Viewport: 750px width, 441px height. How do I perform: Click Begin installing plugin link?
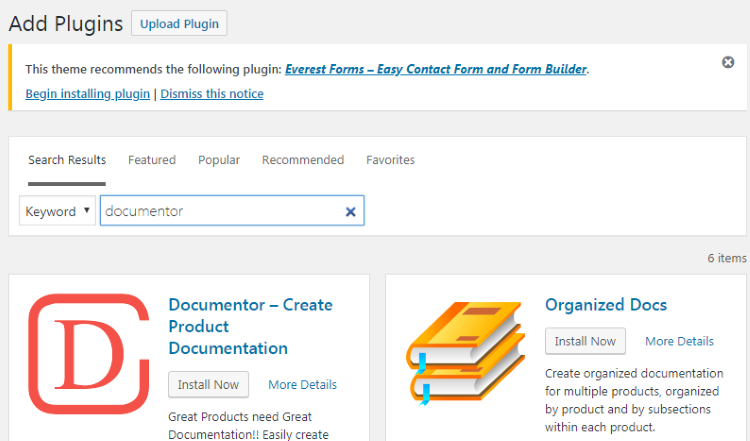point(88,94)
